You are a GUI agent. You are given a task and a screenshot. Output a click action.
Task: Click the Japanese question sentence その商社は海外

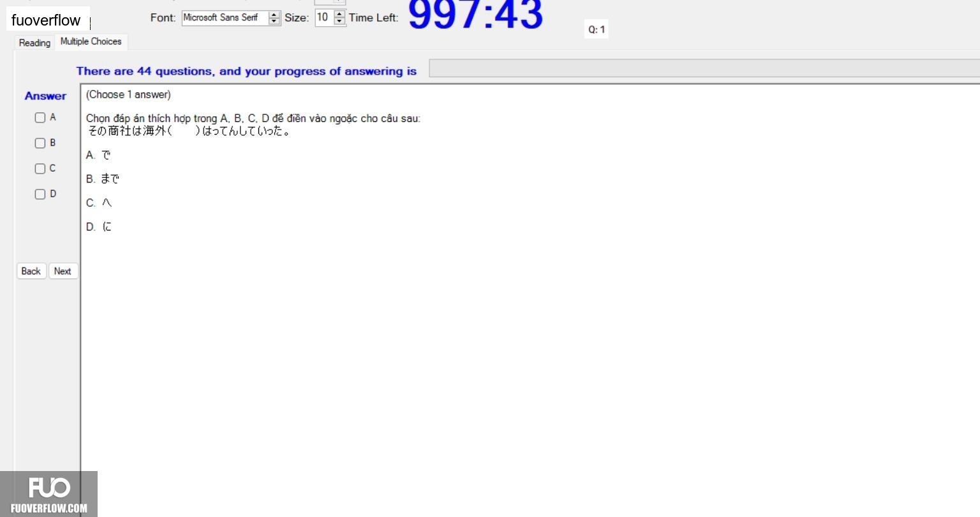(x=189, y=131)
